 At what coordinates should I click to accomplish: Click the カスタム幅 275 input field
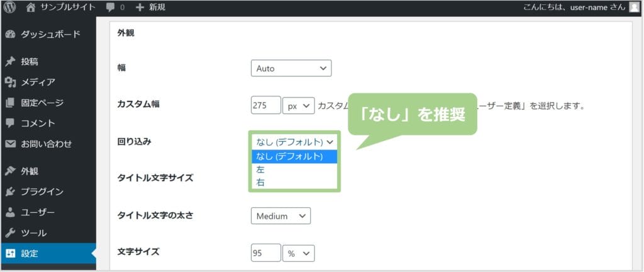[x=265, y=105]
